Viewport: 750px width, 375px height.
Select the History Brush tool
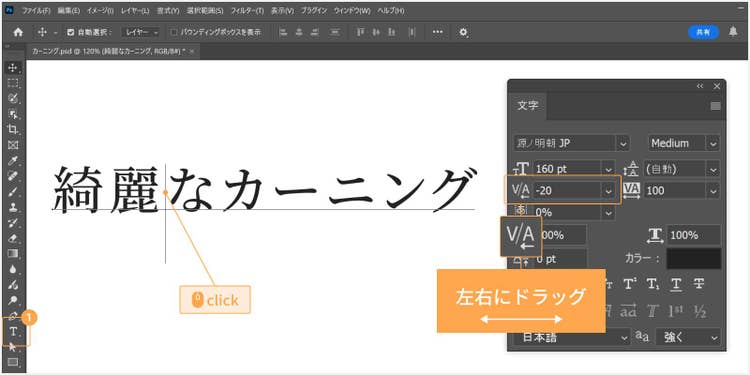pyautogui.click(x=13, y=222)
